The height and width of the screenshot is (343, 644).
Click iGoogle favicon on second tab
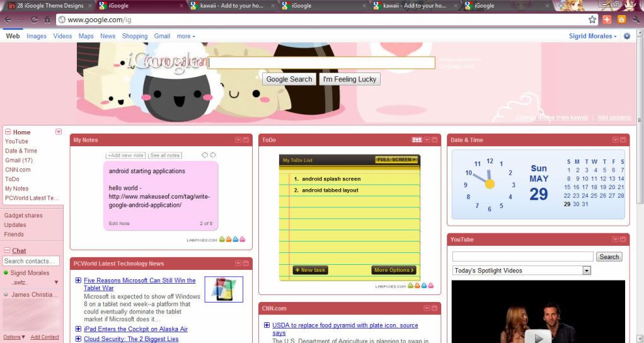click(102, 5)
